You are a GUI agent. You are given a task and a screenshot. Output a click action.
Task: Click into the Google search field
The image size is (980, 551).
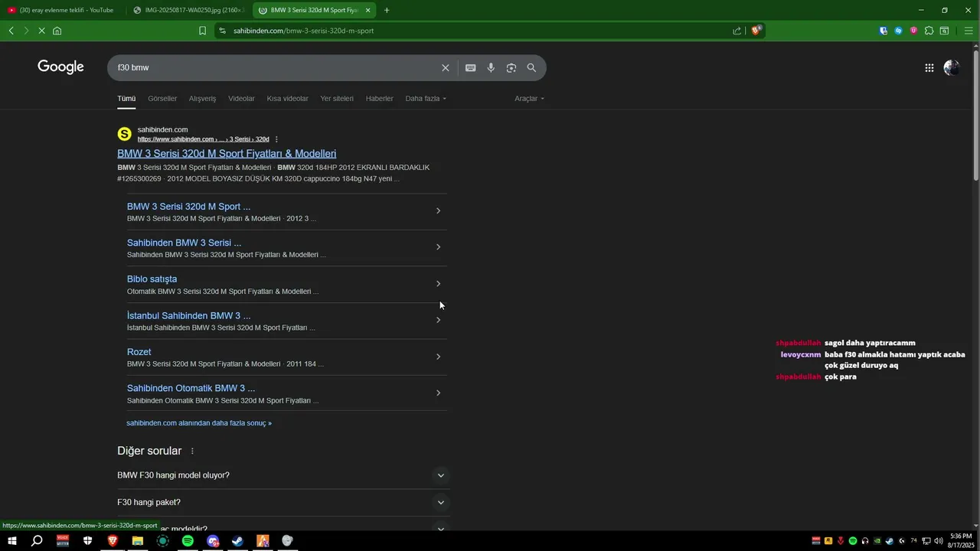[276, 67]
